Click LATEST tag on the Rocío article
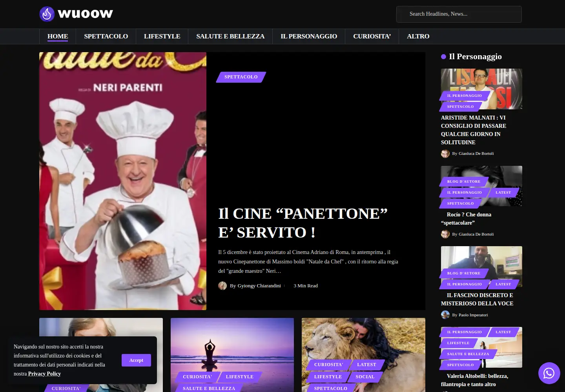Viewport: 565px width, 392px height. pos(503,192)
